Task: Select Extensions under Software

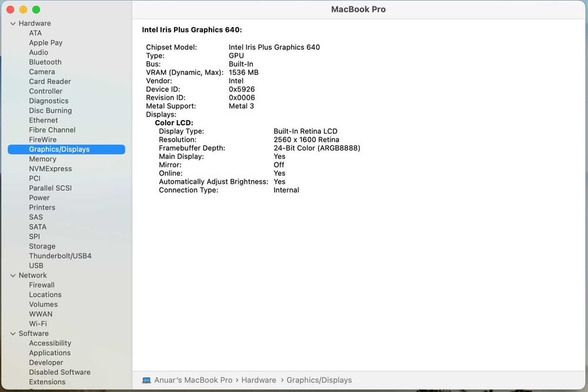Action: click(x=47, y=382)
